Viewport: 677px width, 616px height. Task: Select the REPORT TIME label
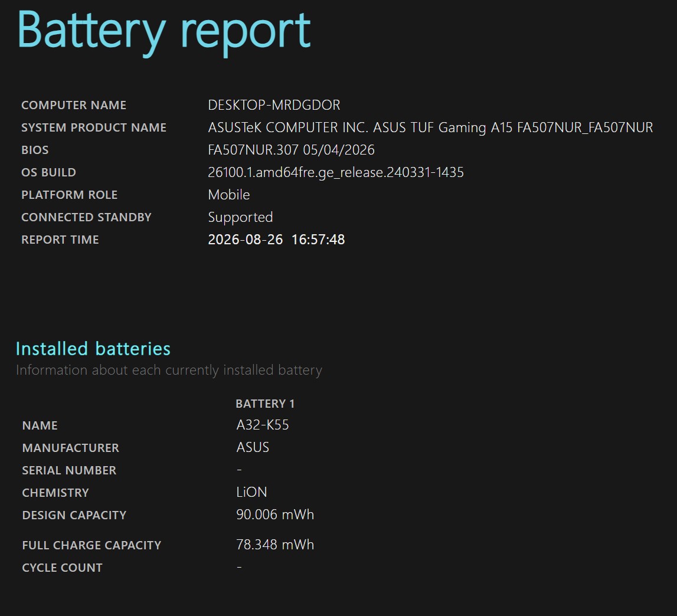[x=60, y=240]
